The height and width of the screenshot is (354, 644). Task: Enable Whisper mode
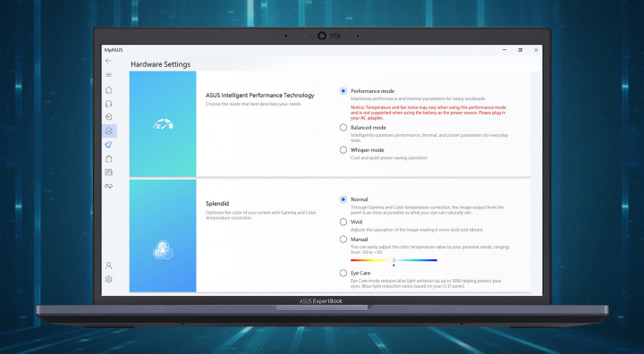pos(343,150)
